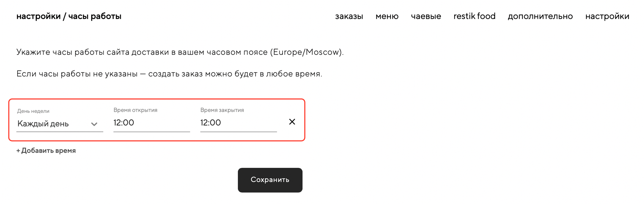The image size is (644, 204).
Task: Switch to the 'restik food' section
Action: coord(474,16)
